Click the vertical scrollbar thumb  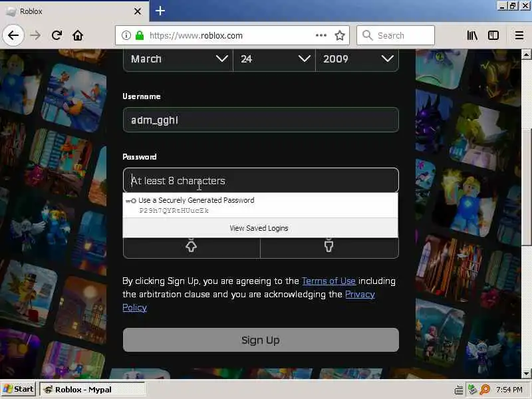point(526,187)
